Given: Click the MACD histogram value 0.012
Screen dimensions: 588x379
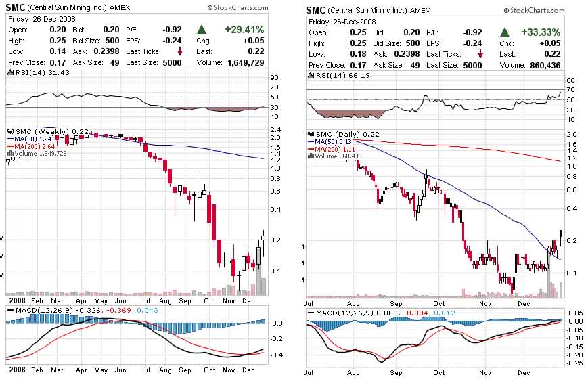Looking at the screenshot, I should click(x=445, y=313).
